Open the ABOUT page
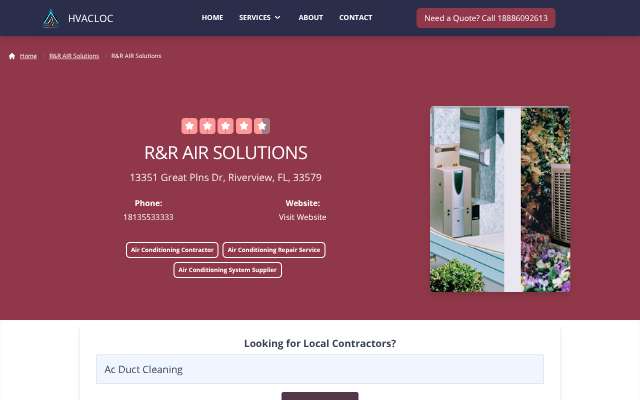 tap(311, 18)
